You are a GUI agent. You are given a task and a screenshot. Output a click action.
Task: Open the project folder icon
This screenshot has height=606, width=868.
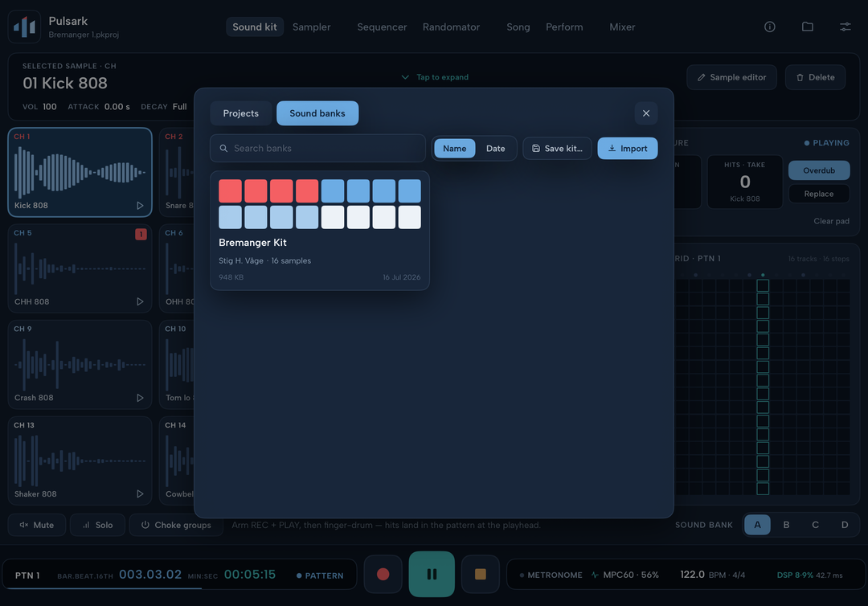pyautogui.click(x=808, y=27)
